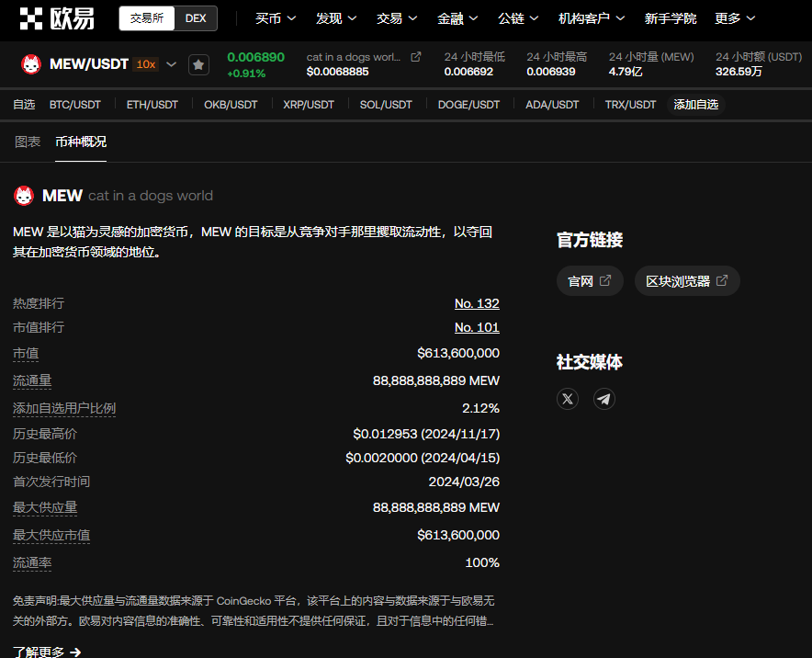This screenshot has height=658, width=812.
Task: Expand the 金融 navigation menu
Action: coord(457,18)
